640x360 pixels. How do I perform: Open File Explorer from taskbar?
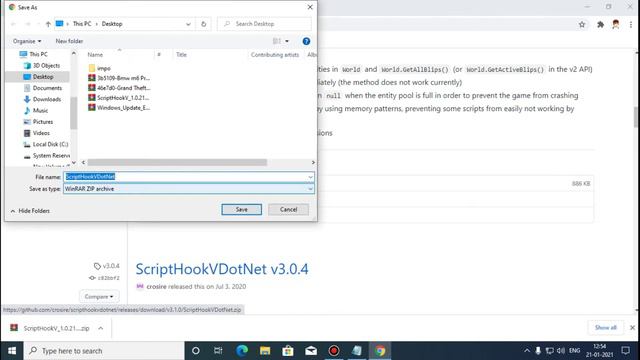pos(265,351)
